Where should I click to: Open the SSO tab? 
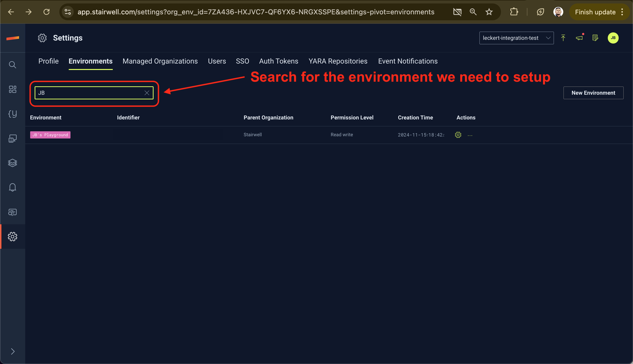pyautogui.click(x=242, y=61)
